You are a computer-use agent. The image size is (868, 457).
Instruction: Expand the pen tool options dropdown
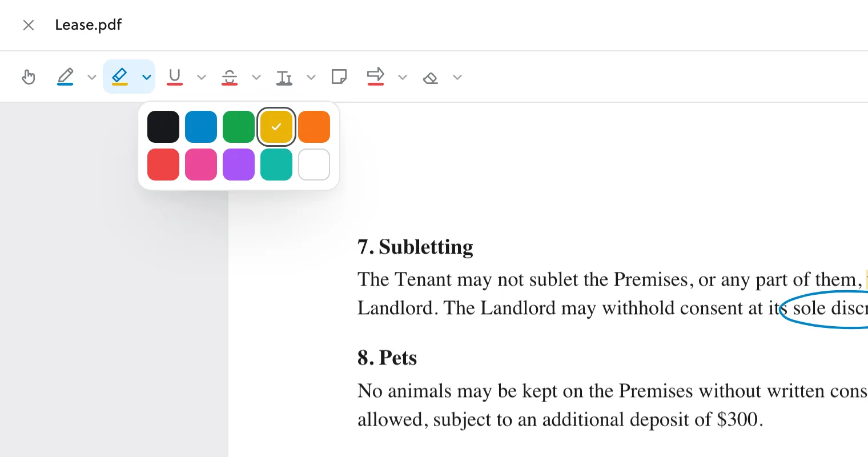coord(91,77)
